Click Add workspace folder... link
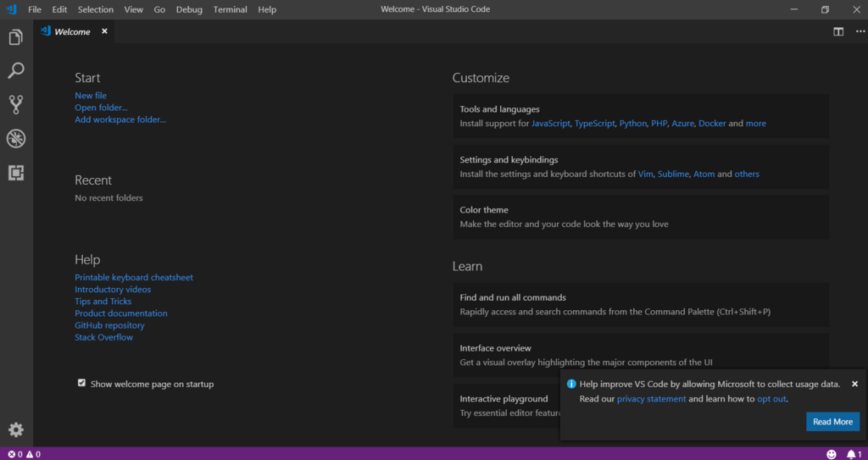The width and height of the screenshot is (868, 460). click(120, 119)
